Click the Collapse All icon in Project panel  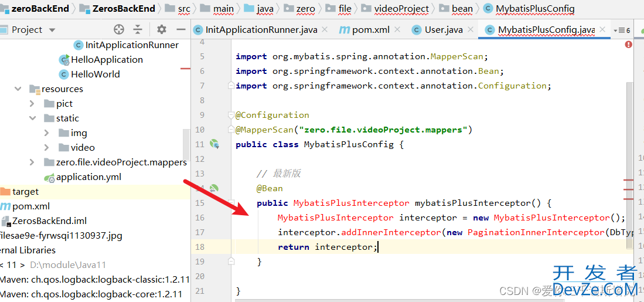tap(138, 29)
